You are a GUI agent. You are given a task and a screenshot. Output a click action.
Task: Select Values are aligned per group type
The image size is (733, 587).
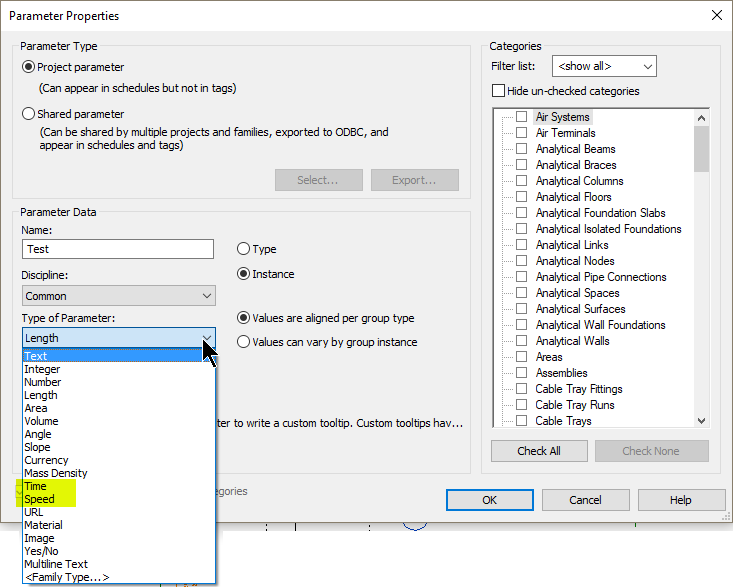point(243,318)
